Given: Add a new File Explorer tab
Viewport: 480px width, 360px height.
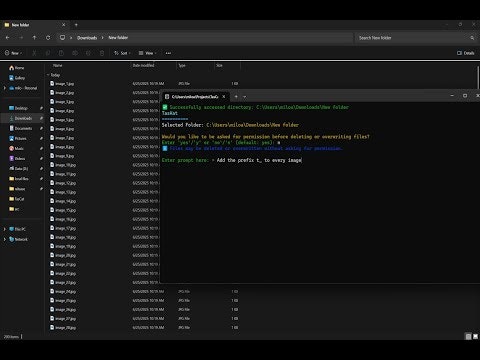Looking at the screenshot, I should pyautogui.click(x=76, y=25).
